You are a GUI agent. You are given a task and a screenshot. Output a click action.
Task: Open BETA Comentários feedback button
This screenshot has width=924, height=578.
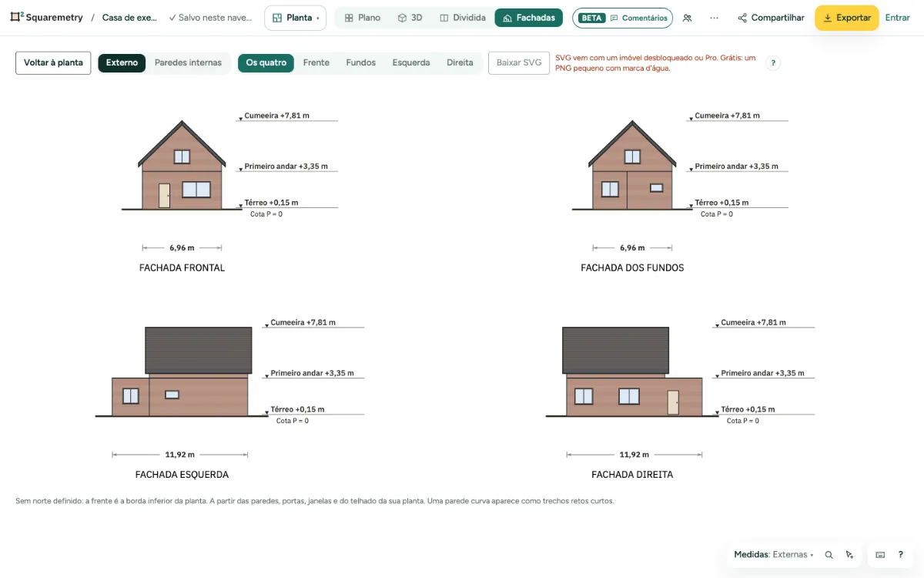coord(622,18)
